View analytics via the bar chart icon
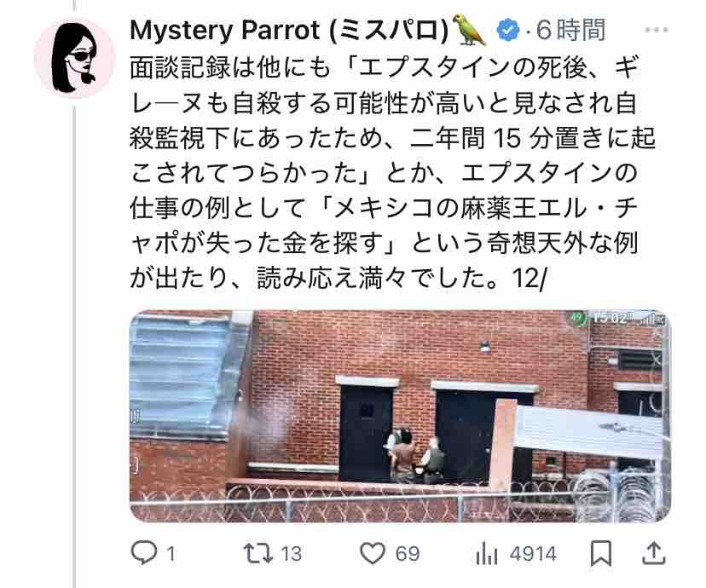This screenshot has width=706, height=588. 486,554
